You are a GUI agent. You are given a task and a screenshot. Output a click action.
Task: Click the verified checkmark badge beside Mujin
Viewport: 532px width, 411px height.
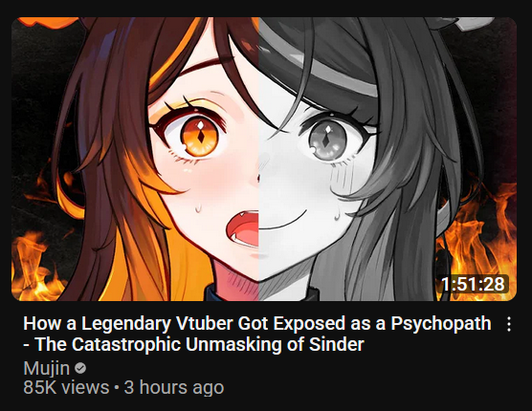tap(80, 368)
